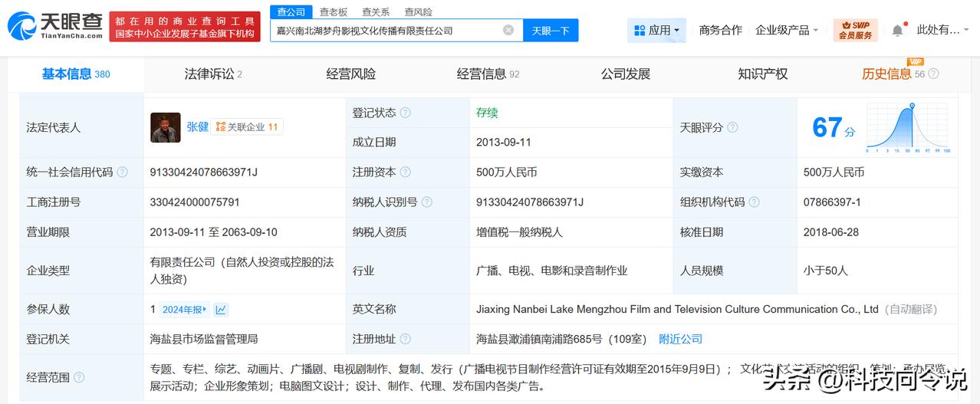Expand the 企业级产品 dropdown
Screen dimensions: 980x404
click(x=787, y=30)
